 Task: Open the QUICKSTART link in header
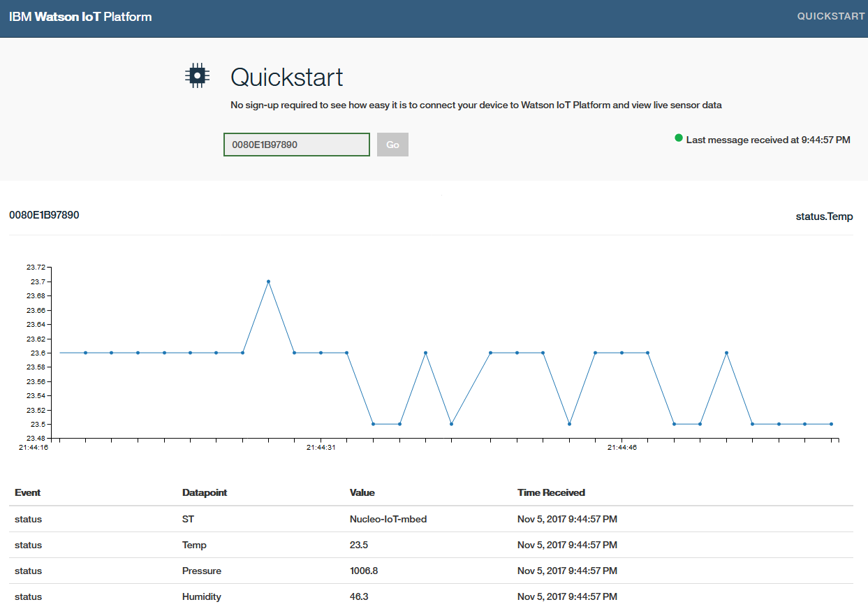point(830,16)
